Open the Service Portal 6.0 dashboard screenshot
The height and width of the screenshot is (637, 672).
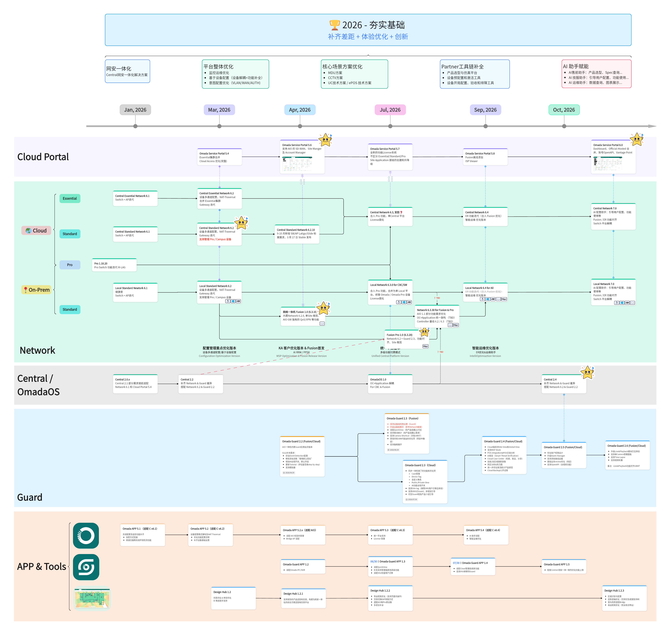pyautogui.click(x=608, y=164)
